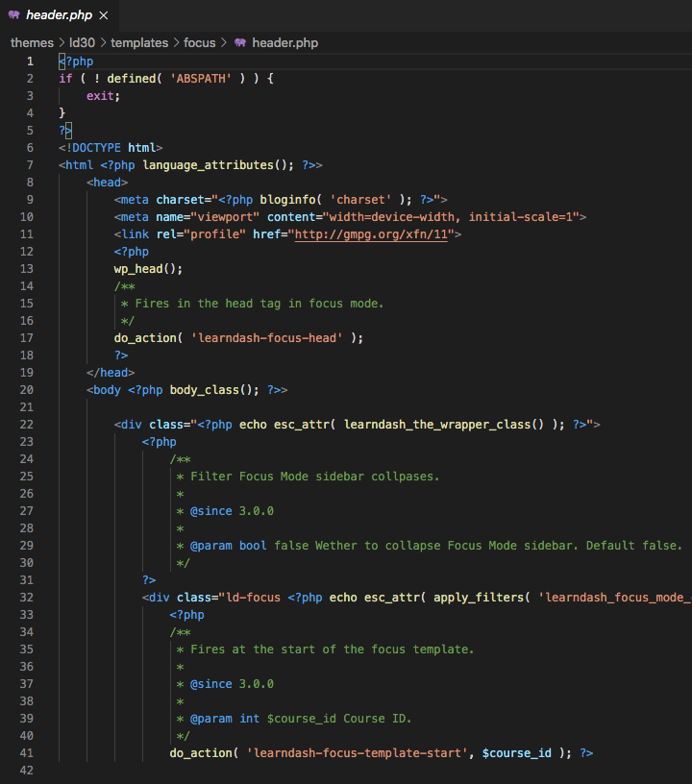Image resolution: width=692 pixels, height=784 pixels.
Task: Click the focus folder in the breadcrumb
Action: click(x=200, y=43)
